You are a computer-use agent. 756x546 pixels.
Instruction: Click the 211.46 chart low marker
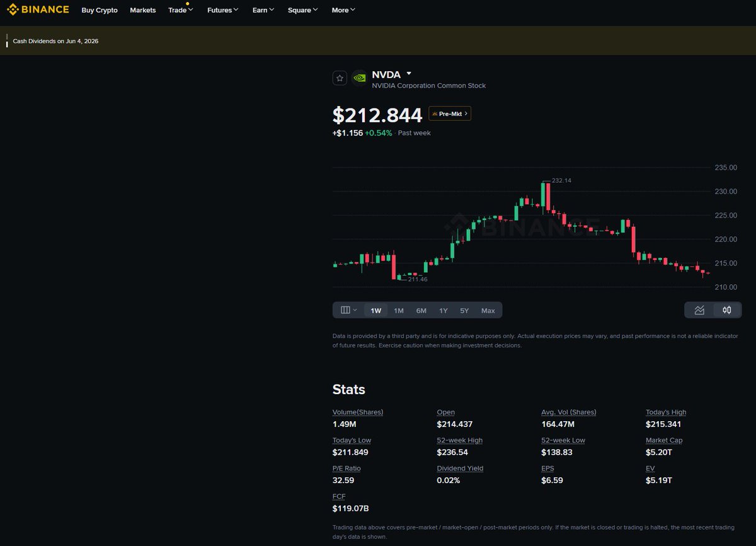(418, 279)
